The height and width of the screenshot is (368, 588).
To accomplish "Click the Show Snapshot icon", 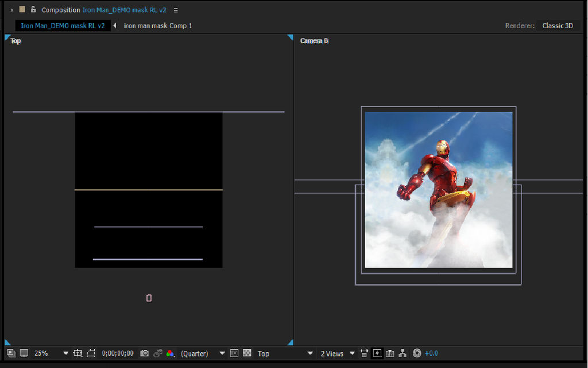I will pos(158,354).
